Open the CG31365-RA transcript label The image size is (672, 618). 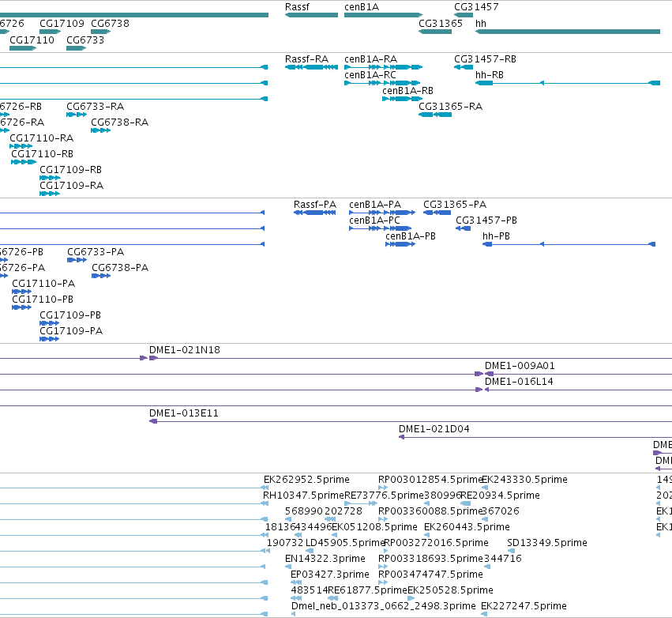click(450, 107)
